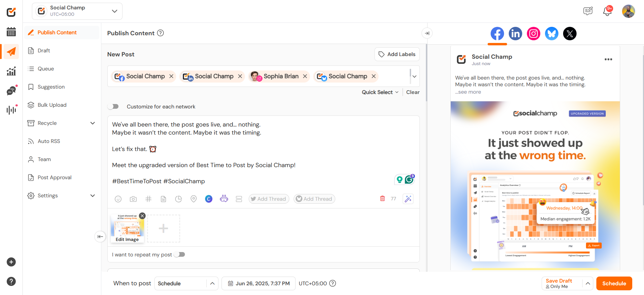The image size is (644, 295).
Task: Open Suggestion in the sidebar
Action: tap(62, 87)
